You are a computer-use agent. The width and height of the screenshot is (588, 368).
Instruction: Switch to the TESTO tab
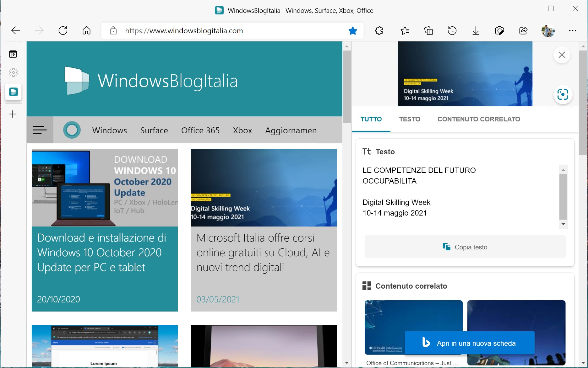(x=410, y=119)
